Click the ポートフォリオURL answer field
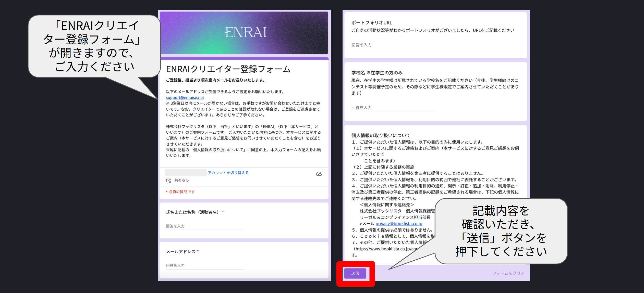644x293 pixels. 393,45
